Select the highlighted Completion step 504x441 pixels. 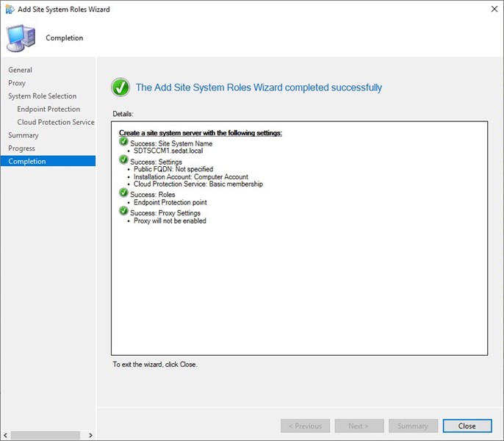tap(48, 161)
